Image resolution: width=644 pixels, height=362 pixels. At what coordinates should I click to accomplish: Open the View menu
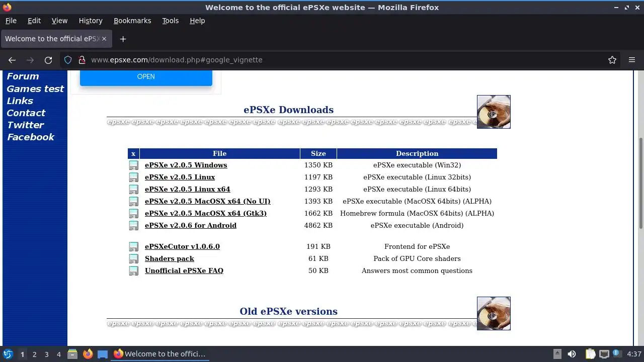pyautogui.click(x=59, y=21)
